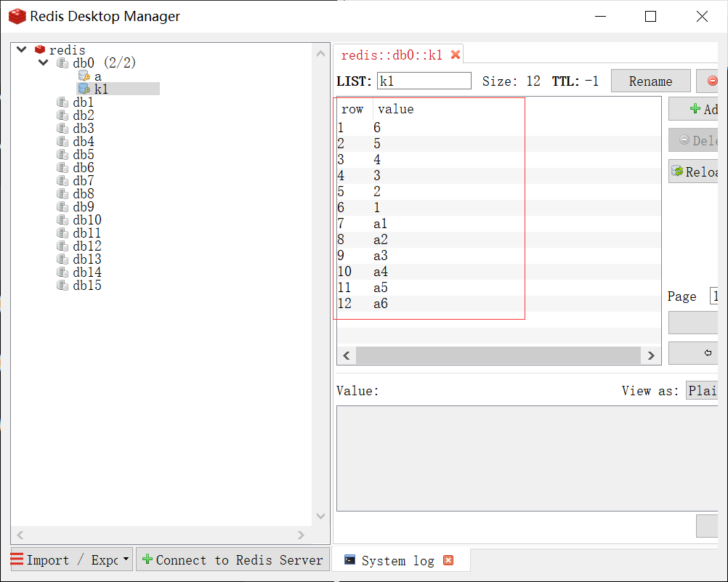Click the Rename button

[650, 81]
